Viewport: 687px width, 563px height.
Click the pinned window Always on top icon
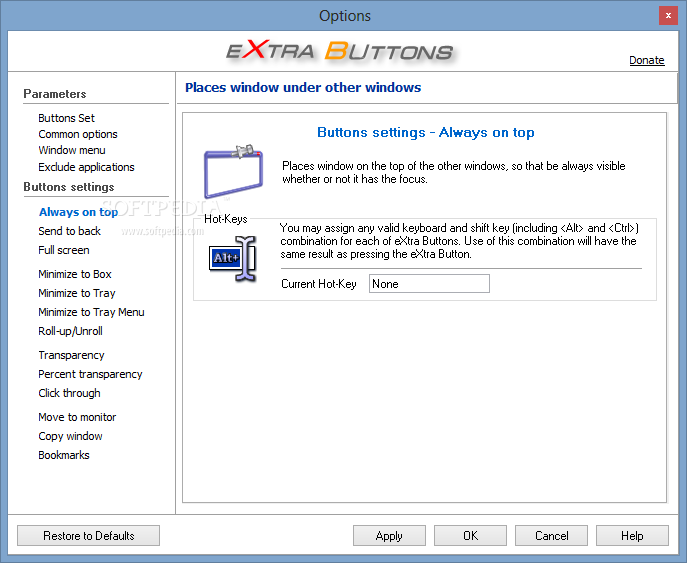(234, 171)
